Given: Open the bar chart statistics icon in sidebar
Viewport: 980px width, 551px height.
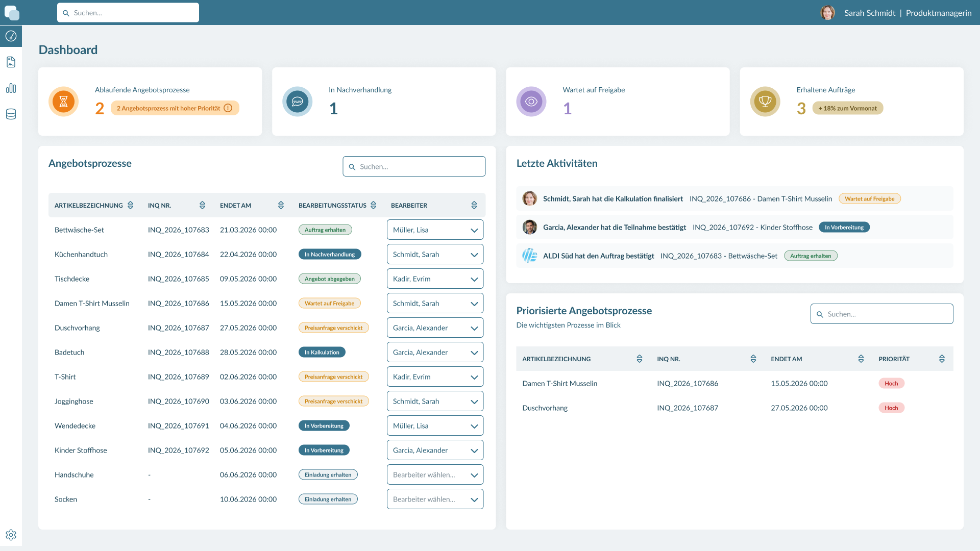Looking at the screenshot, I should [x=11, y=88].
